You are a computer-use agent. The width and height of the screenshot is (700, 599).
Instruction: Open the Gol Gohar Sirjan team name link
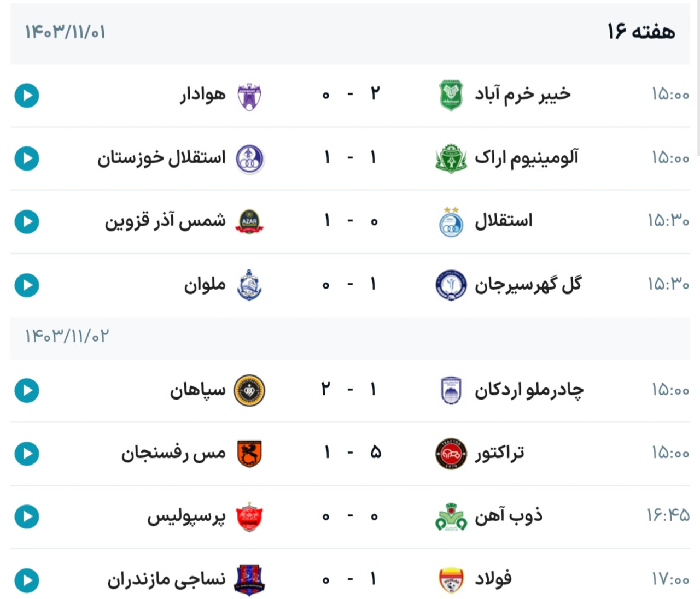tap(528, 285)
